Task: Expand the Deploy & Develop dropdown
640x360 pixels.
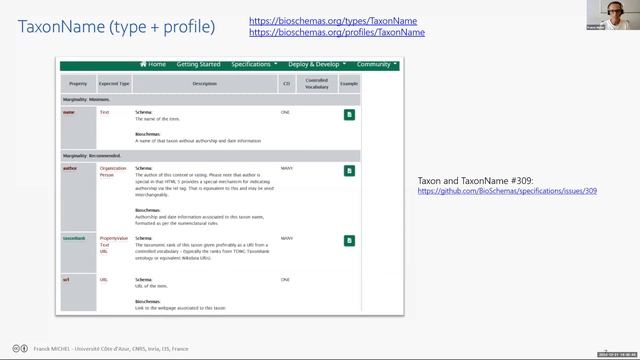Action: click(317, 64)
